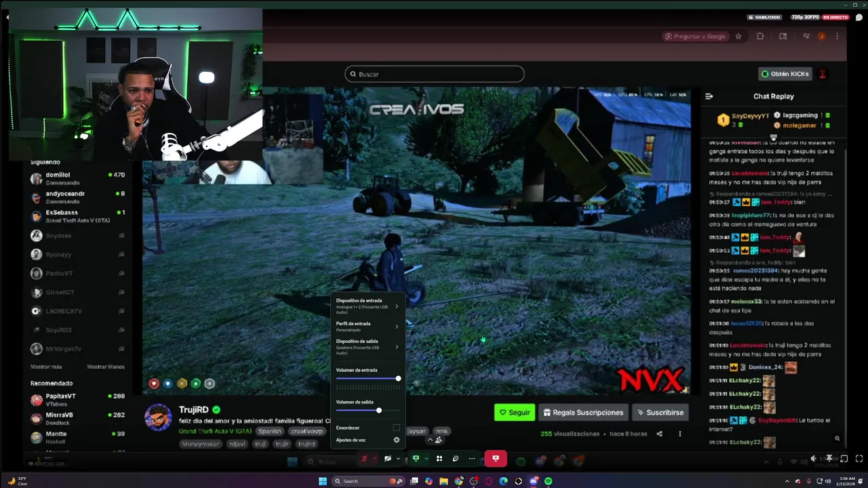868x488 pixels.
Task: Click the Buscar search field on Kick
Action: tap(434, 74)
